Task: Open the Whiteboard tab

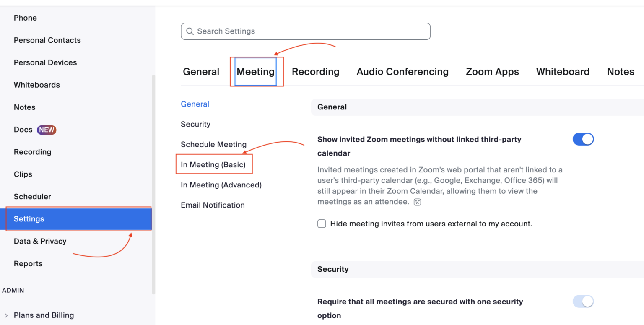Action: [x=563, y=72]
